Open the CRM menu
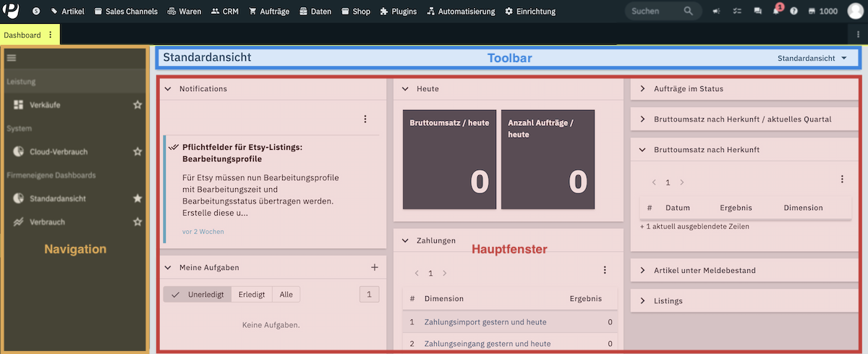The width and height of the screenshot is (868, 354). [225, 12]
